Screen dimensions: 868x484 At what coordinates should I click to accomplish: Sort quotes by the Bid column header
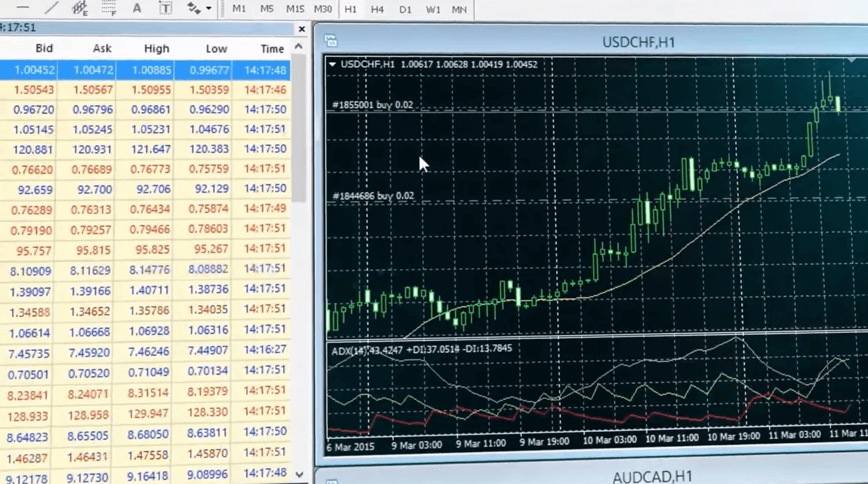(x=44, y=49)
